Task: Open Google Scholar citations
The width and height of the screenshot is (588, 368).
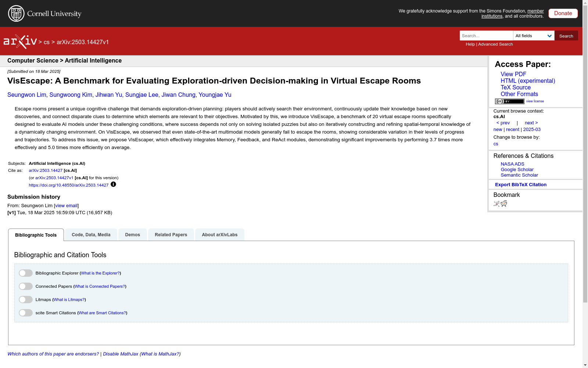Action: click(517, 170)
